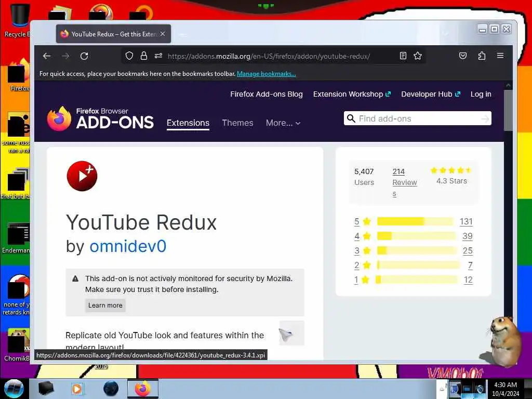Open Firefox Add-ons Blog link
Viewport: 532px width, 399px height.
pyautogui.click(x=267, y=95)
